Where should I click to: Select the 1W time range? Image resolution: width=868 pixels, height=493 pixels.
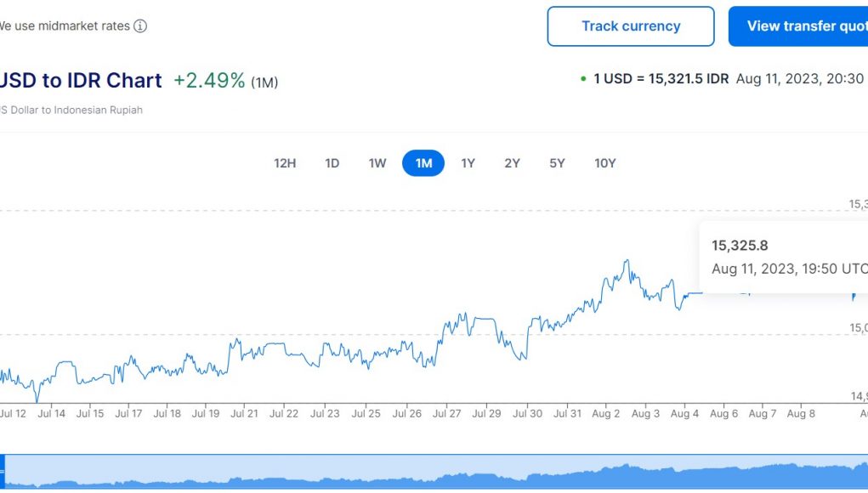377,163
